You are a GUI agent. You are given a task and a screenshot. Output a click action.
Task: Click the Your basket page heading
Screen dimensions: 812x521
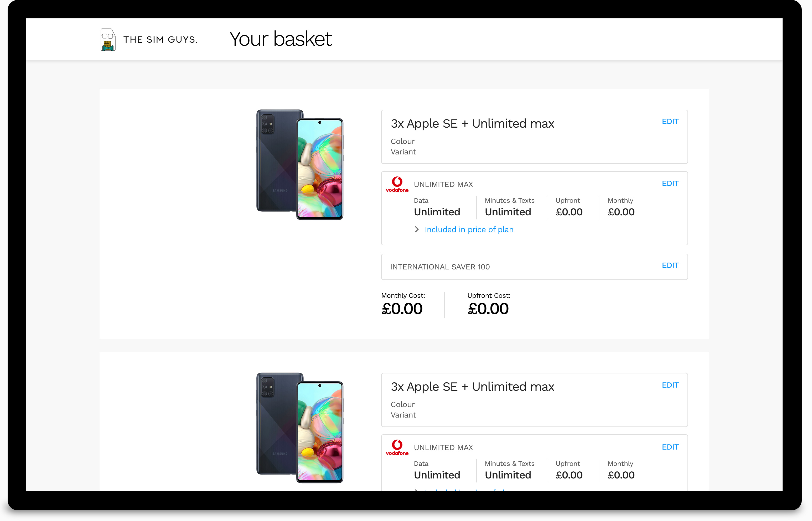coord(281,39)
